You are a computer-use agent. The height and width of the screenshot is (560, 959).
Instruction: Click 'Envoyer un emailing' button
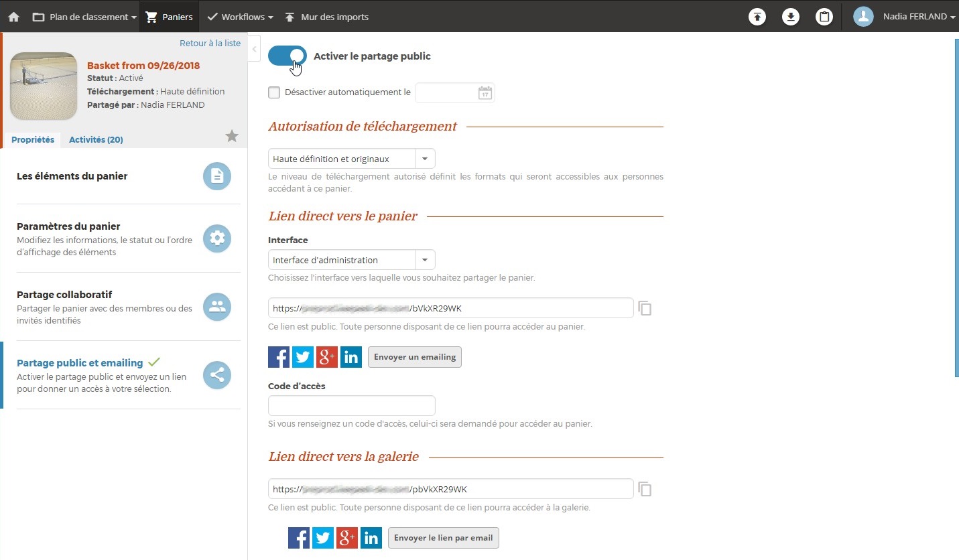tap(415, 357)
